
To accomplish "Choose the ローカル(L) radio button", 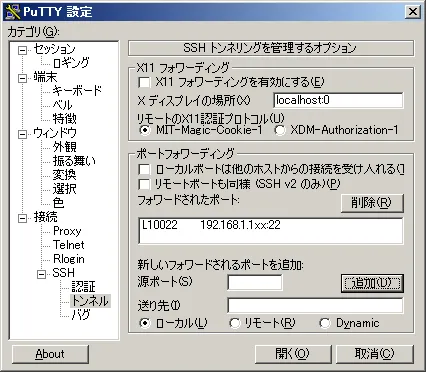I will click(x=145, y=323).
